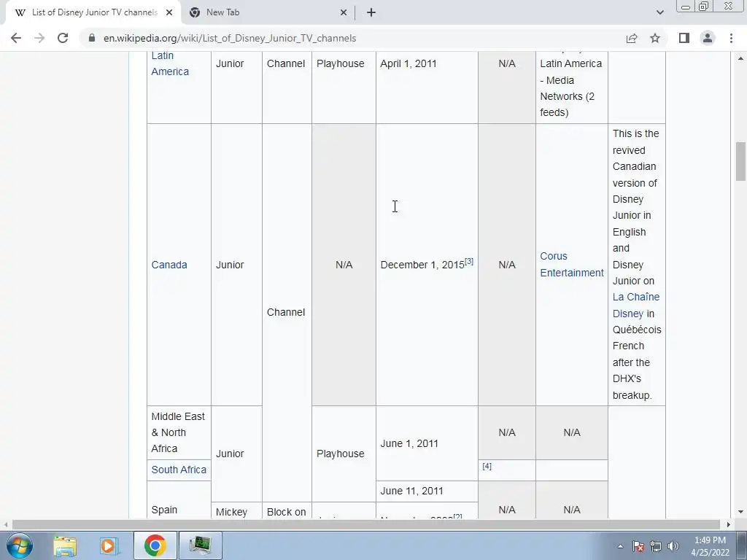Click the April 1, 2011 date
747x560 pixels.
click(409, 64)
